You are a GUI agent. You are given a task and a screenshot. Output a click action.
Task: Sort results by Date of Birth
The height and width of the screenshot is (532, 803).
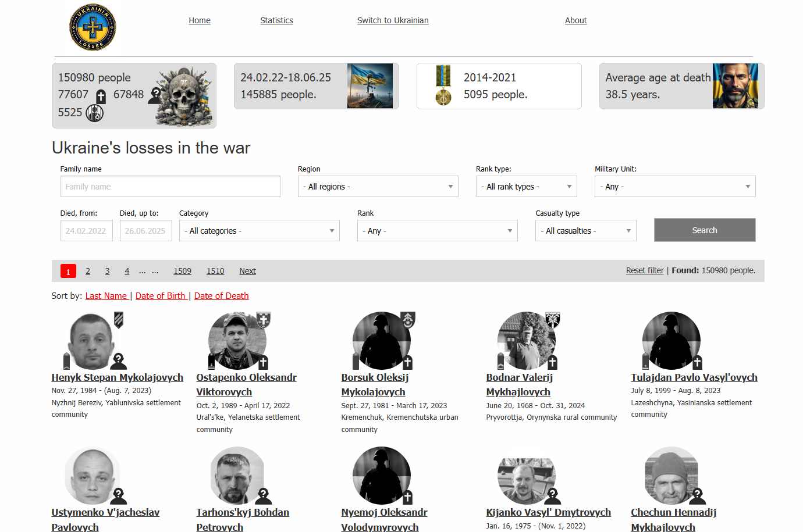coord(160,296)
